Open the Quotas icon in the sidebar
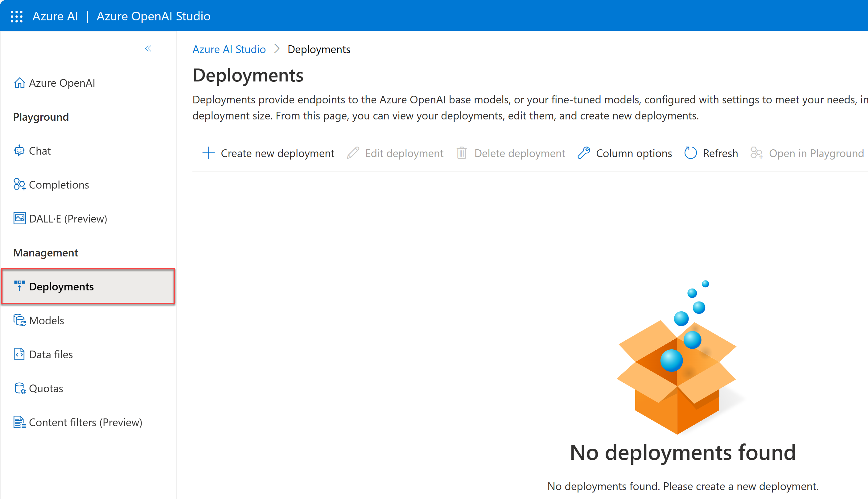The image size is (868, 499). 19,388
